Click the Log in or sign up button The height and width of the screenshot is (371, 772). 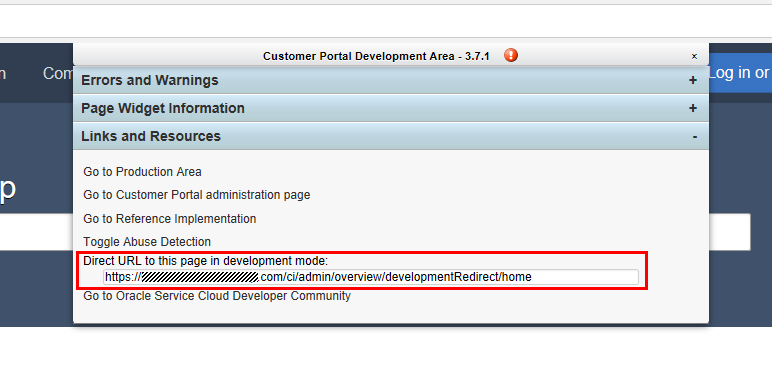(740, 73)
